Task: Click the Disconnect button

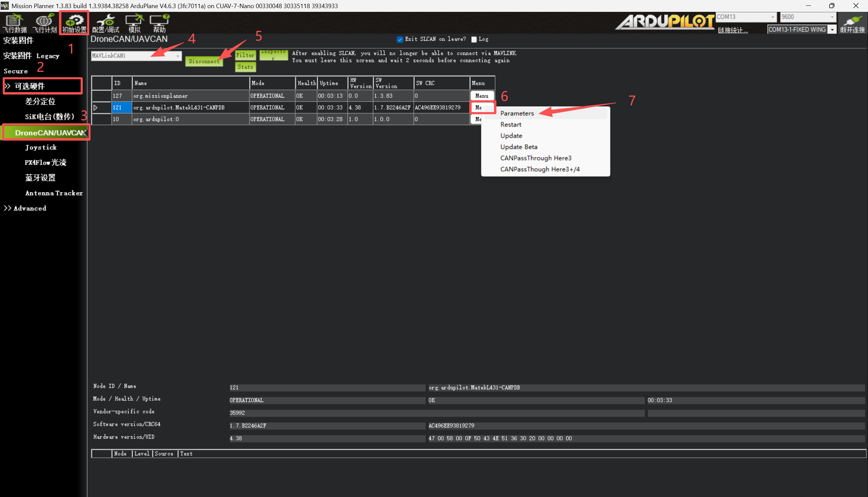Action: [204, 61]
